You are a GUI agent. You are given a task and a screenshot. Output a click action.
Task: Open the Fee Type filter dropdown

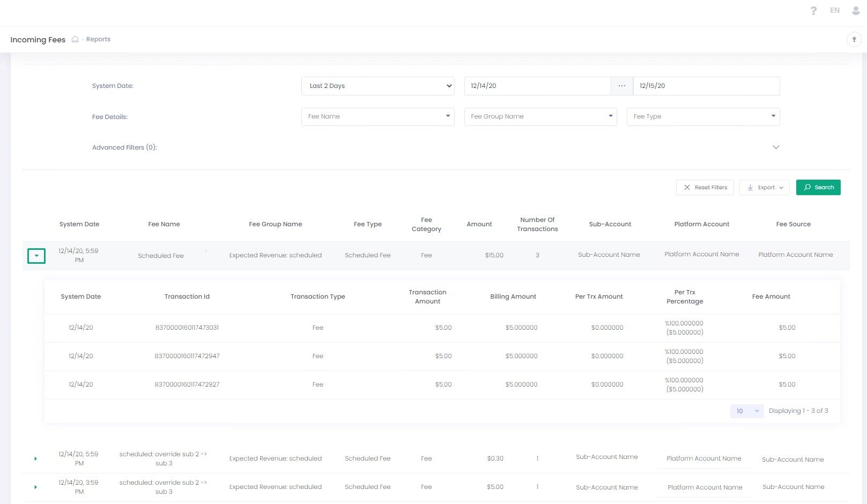click(x=702, y=116)
